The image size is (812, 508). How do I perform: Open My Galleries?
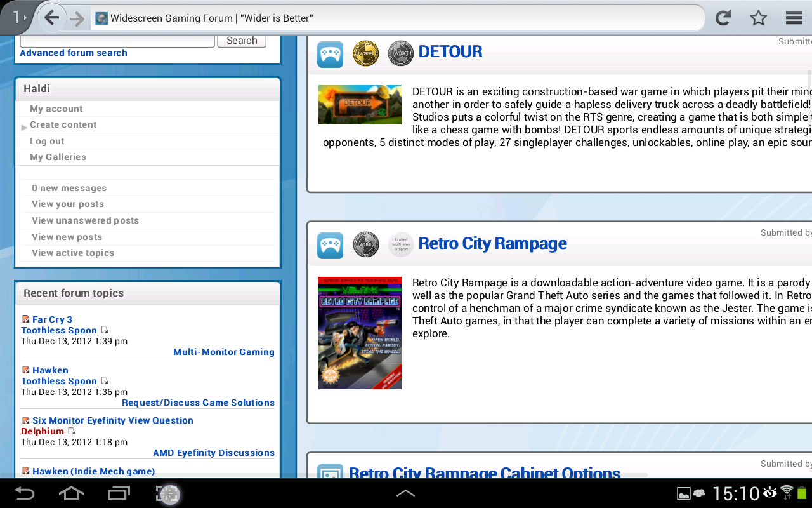coord(58,157)
